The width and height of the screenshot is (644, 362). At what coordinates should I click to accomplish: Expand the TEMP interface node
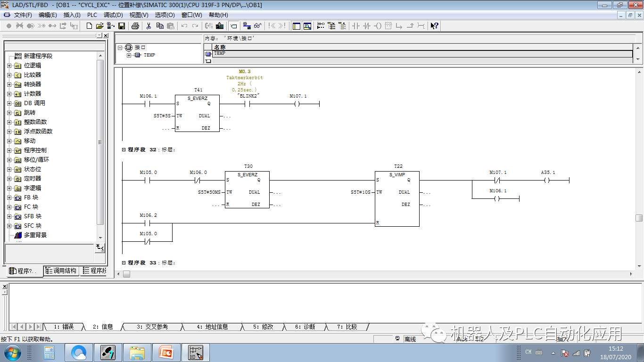[129, 55]
